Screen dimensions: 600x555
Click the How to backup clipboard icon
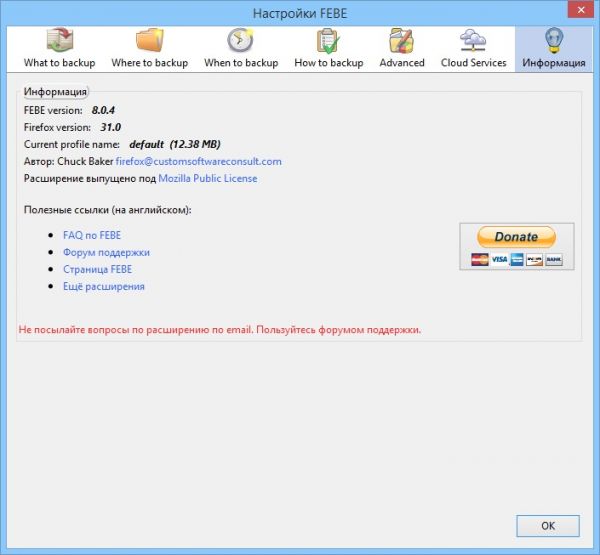(x=328, y=41)
